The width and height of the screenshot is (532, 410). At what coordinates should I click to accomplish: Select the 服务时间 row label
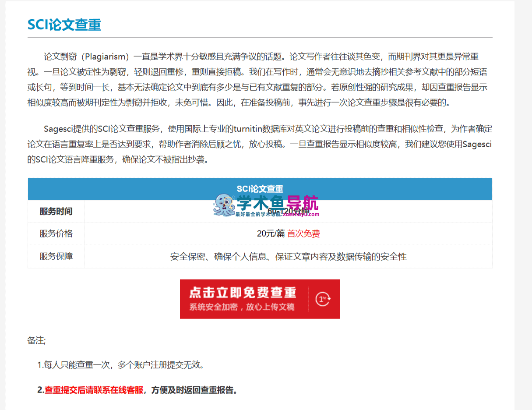(x=56, y=212)
